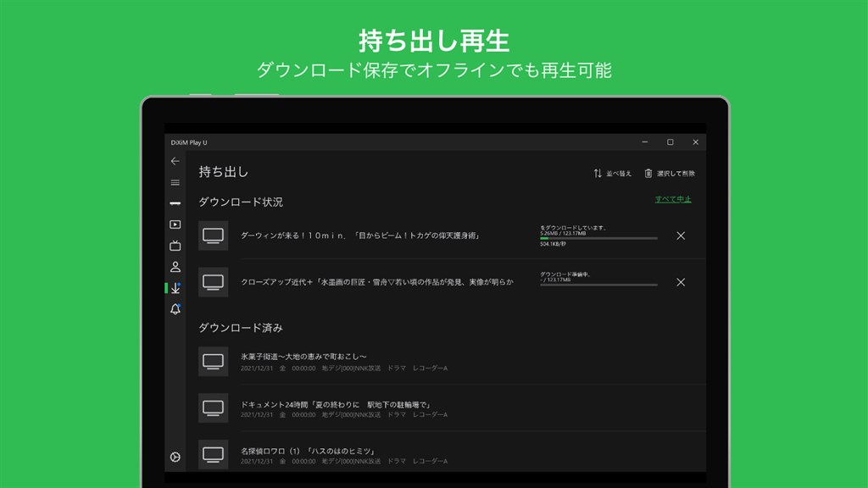Open the TV broadcast icon in sidebar
Image resolution: width=868 pixels, height=488 pixels.
(x=175, y=246)
